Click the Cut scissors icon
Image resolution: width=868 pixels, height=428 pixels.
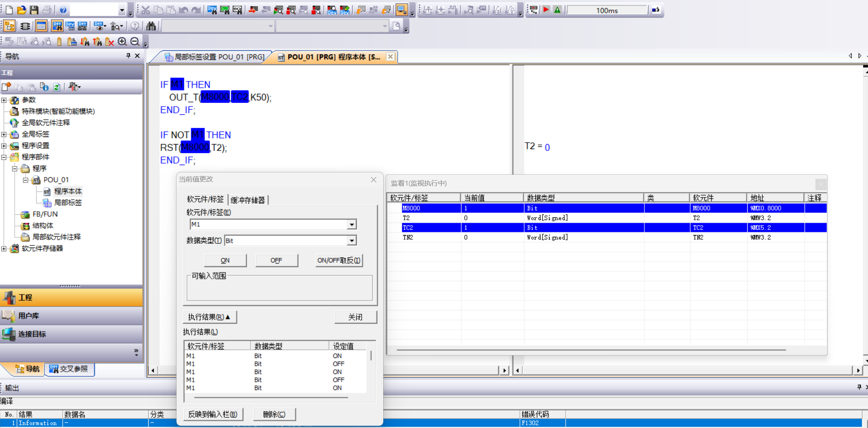click(x=145, y=10)
